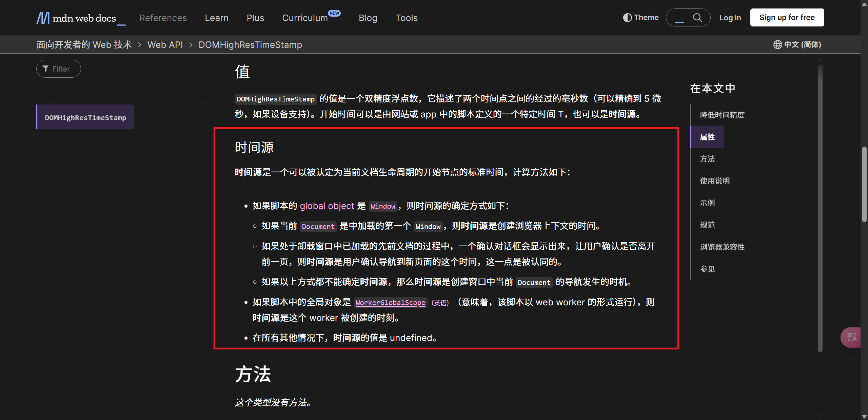Screen dimensions: 868x420
Task: Click inside the search input field
Action: [680, 18]
